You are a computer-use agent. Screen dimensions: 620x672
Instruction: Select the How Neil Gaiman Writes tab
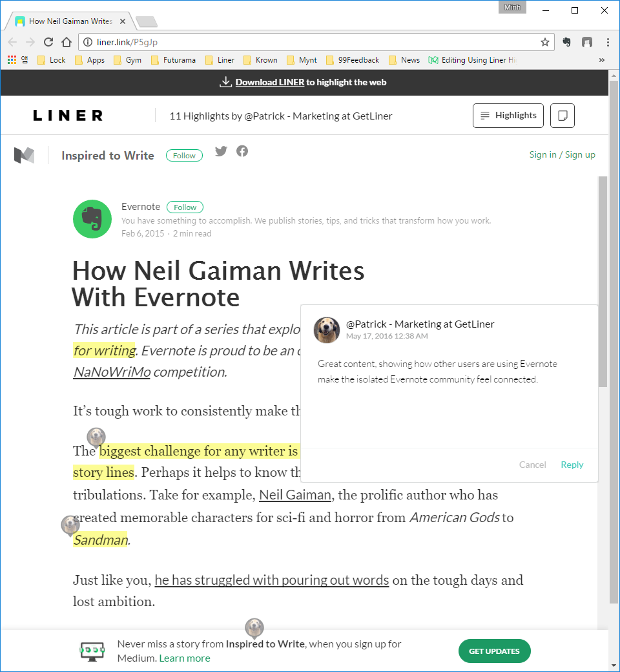coord(70,21)
